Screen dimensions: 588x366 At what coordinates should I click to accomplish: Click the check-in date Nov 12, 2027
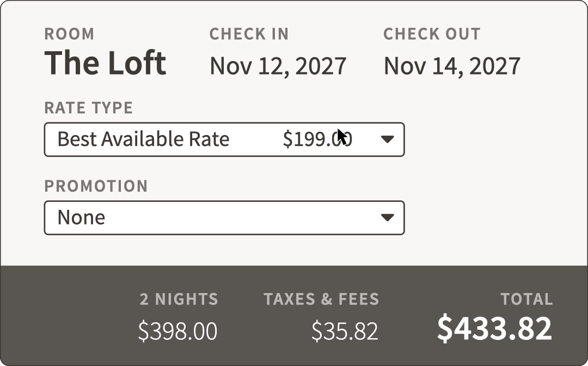click(278, 66)
